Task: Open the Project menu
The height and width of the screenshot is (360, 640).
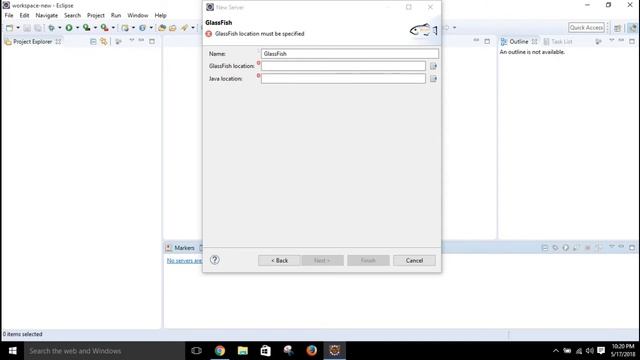Action: coord(96,16)
